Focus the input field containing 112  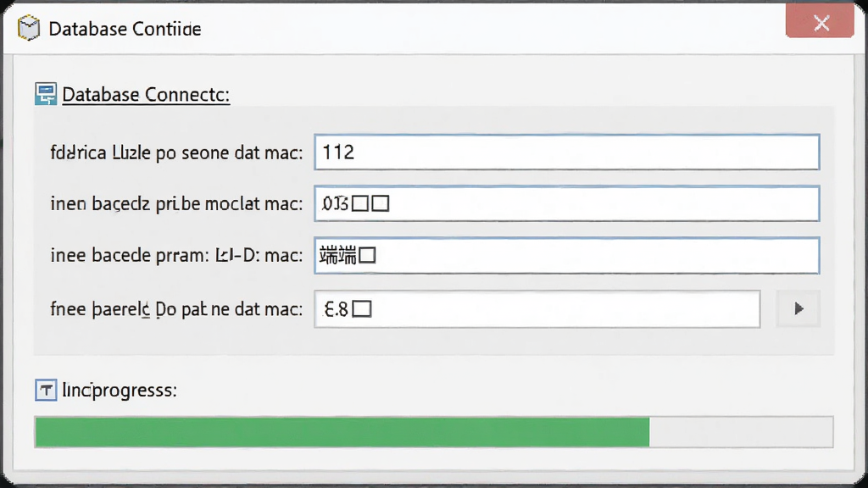567,152
